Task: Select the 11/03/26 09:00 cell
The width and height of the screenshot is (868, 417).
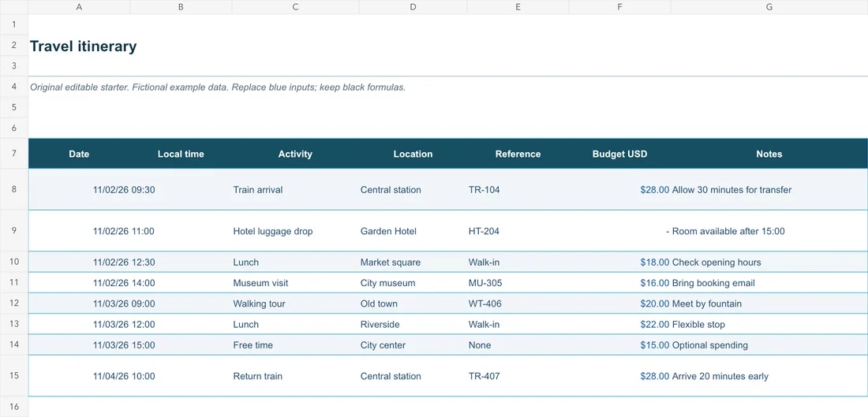Action: coord(124,303)
